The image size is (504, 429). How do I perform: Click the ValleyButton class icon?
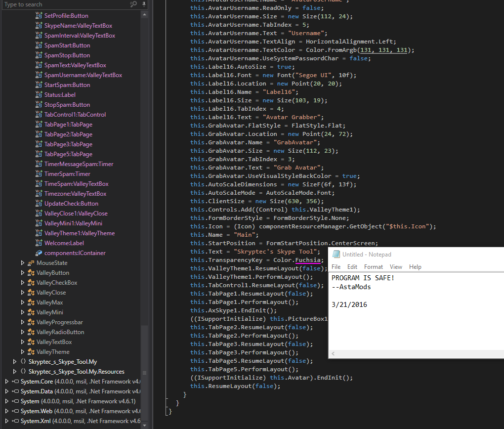31,273
